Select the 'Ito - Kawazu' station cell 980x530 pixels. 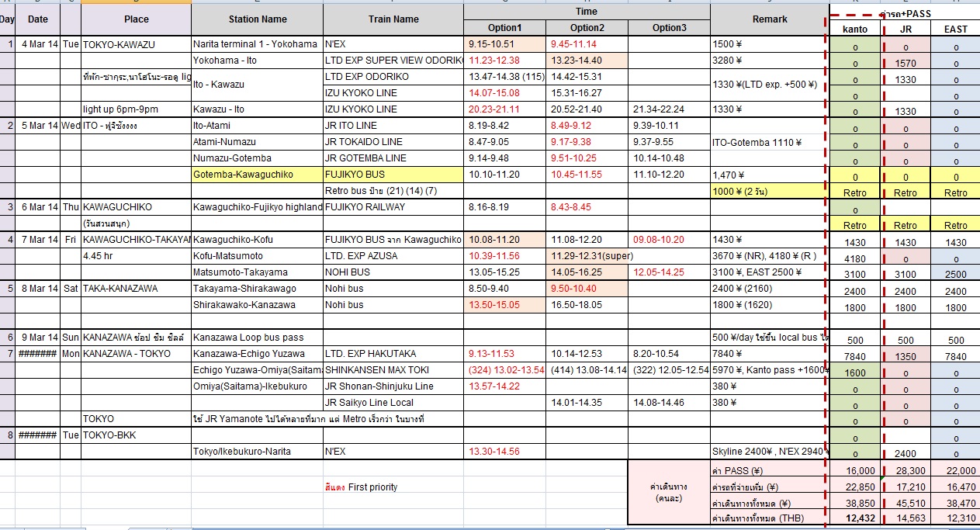click(x=258, y=85)
